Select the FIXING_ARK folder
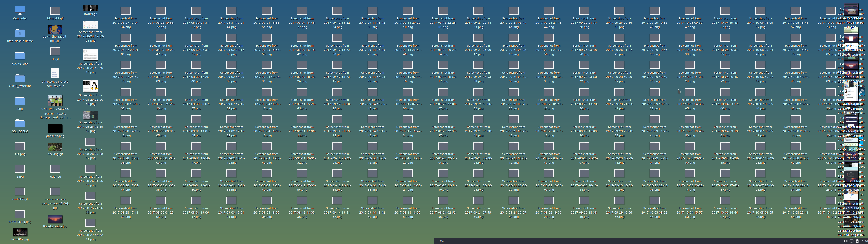This screenshot has width=868, height=244. (x=20, y=56)
